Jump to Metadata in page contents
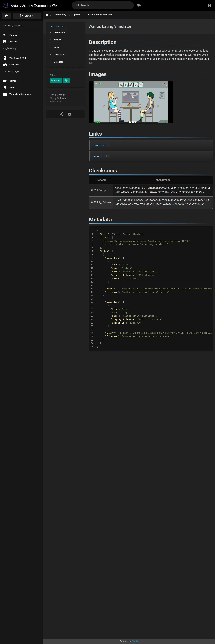215x644 pixels. pos(58,62)
